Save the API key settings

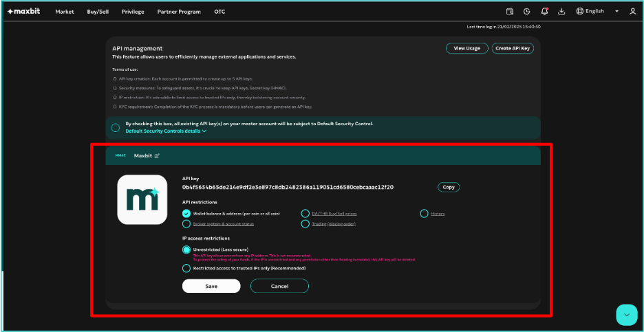(x=211, y=286)
